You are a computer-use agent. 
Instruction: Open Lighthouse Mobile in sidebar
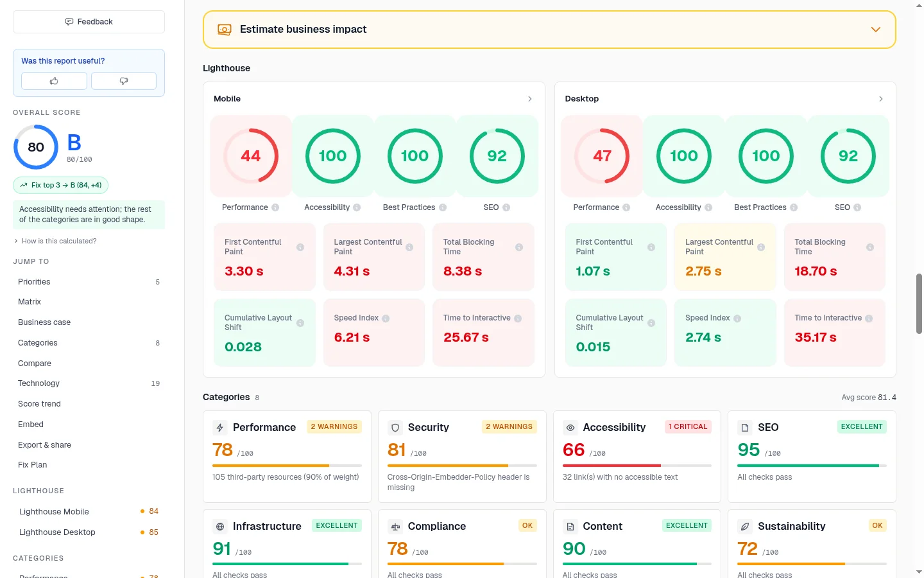(x=89, y=512)
